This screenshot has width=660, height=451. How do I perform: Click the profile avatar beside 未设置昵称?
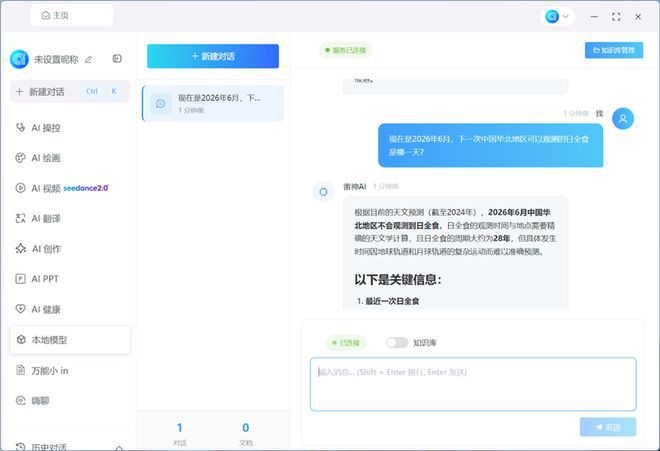pos(19,59)
